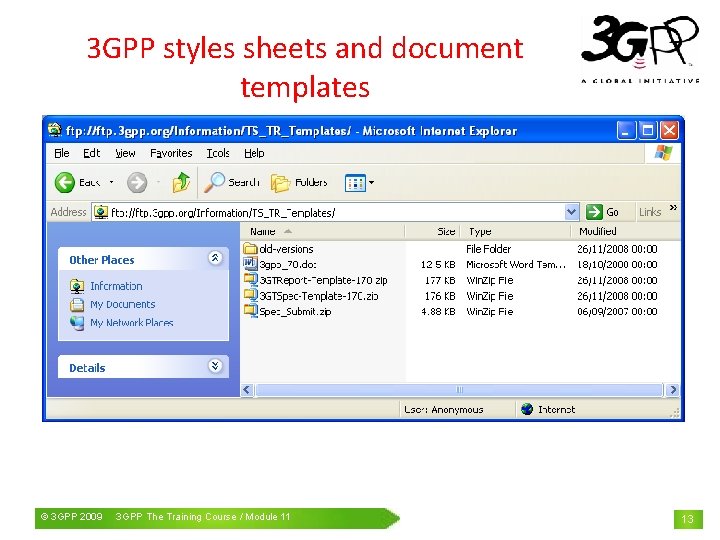Viewport: 720px width, 540px height.
Task: Click the scroll right arrow
Action: point(673,390)
